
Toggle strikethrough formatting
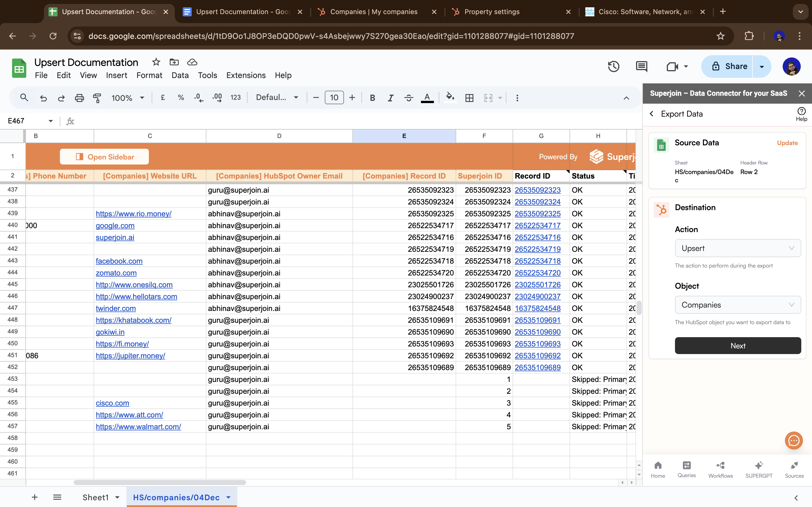[x=408, y=98]
